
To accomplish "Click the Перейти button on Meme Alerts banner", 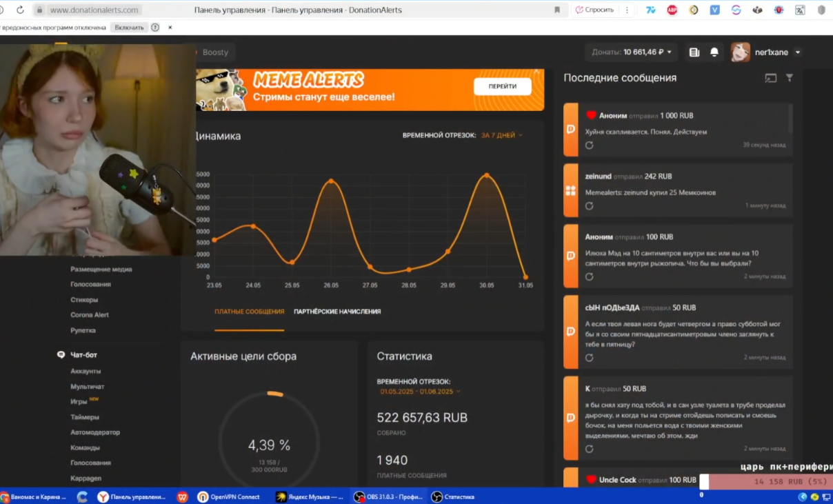I will tap(503, 86).
